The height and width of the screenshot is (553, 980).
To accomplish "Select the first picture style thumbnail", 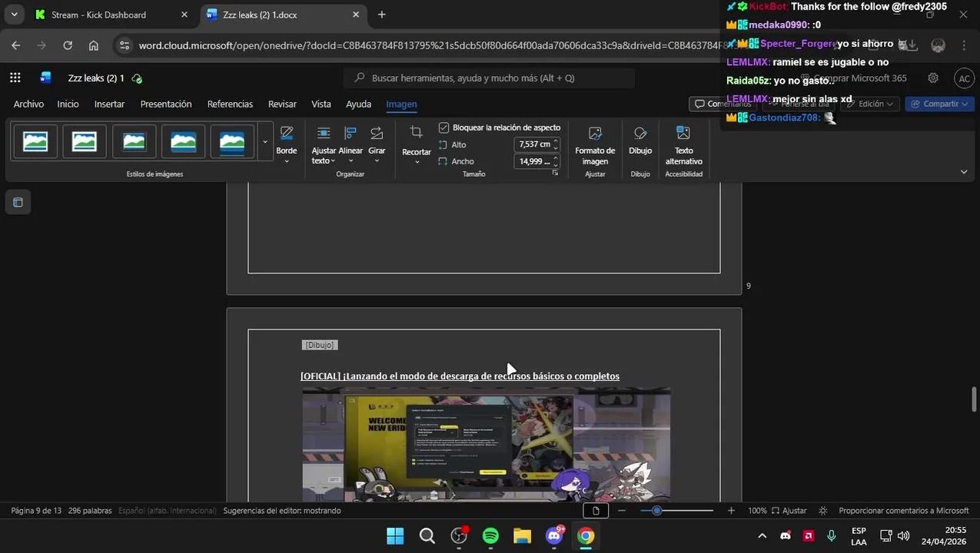I will click(x=35, y=142).
